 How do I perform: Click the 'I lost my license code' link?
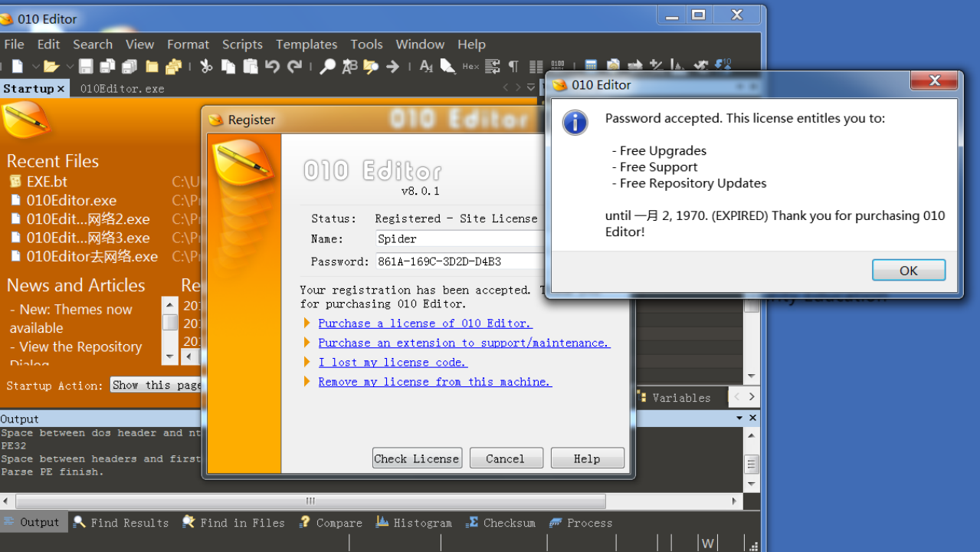tap(392, 362)
